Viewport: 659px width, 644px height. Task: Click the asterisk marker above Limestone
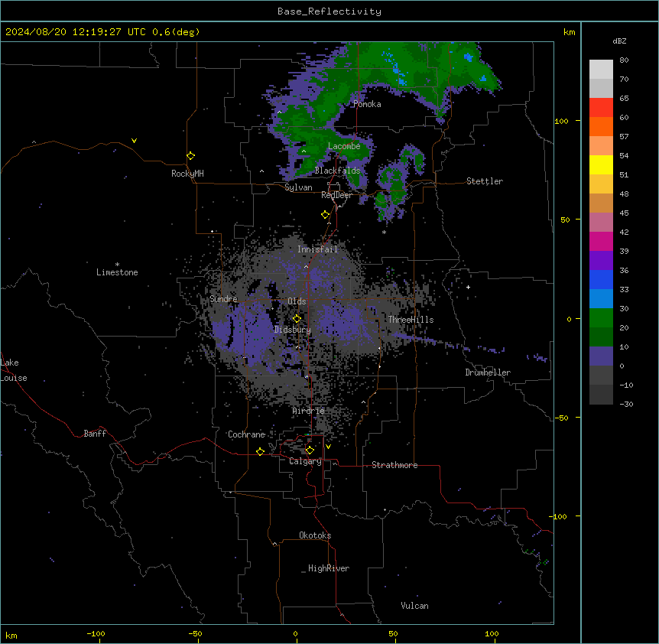coord(117,265)
